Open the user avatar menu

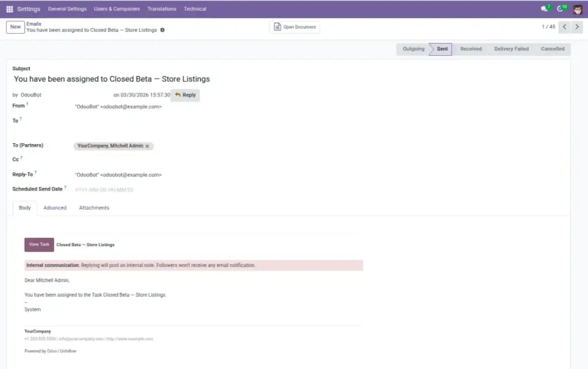578,9
